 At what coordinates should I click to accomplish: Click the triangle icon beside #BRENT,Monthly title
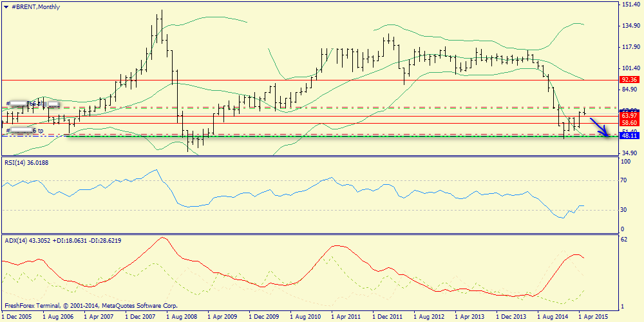pos(6,6)
